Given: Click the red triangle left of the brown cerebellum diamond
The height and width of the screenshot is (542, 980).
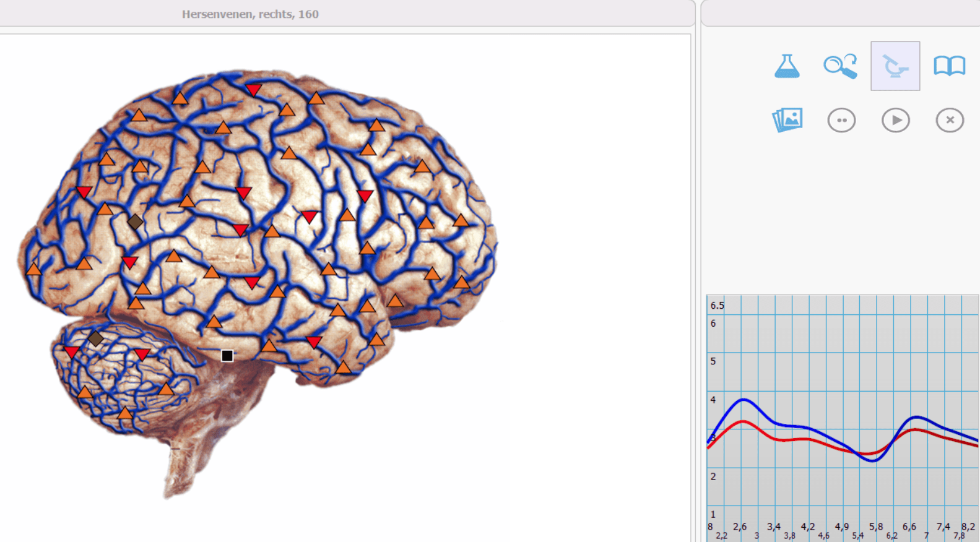Looking at the screenshot, I should (72, 353).
